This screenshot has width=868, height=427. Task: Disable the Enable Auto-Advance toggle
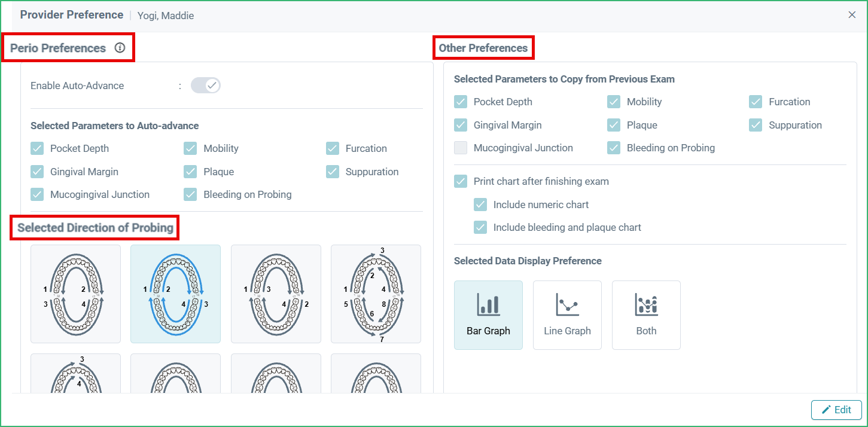tap(205, 86)
